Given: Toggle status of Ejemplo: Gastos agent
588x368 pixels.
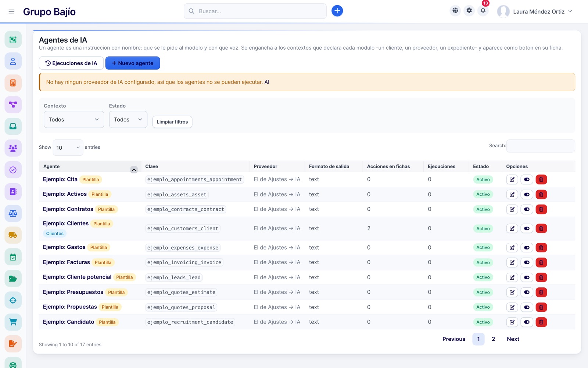Looking at the screenshot, I should tap(527, 248).
